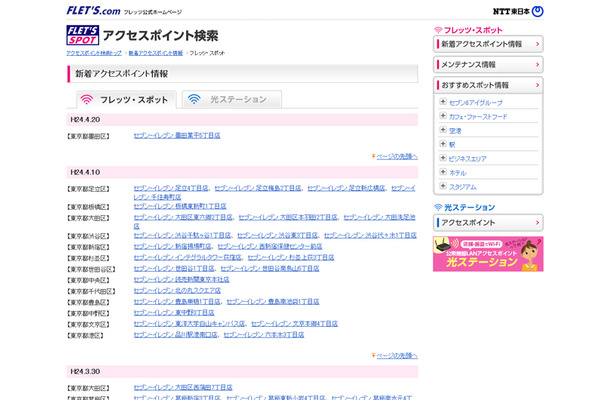Select the 新着アクセスポイント情報 section heading
The image size is (610, 400).
click(x=121, y=74)
